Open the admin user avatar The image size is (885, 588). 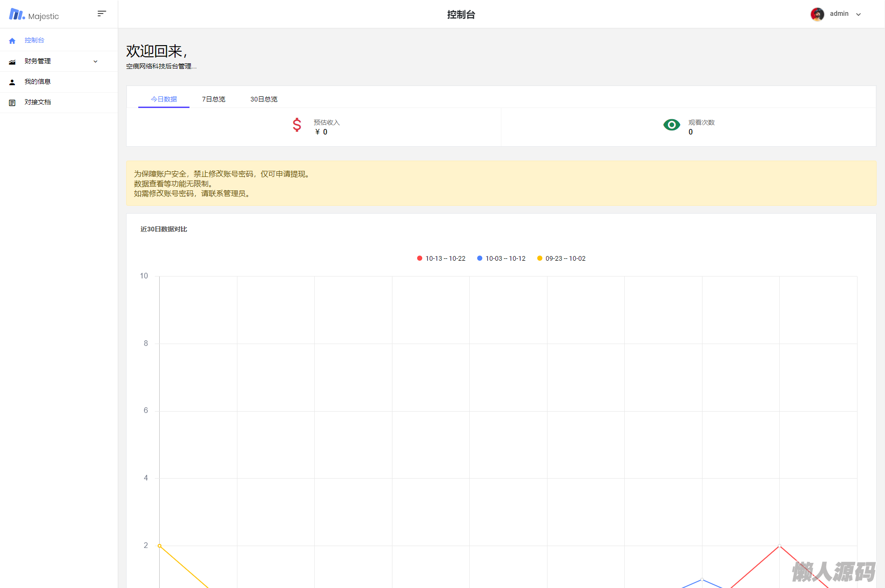pos(817,14)
